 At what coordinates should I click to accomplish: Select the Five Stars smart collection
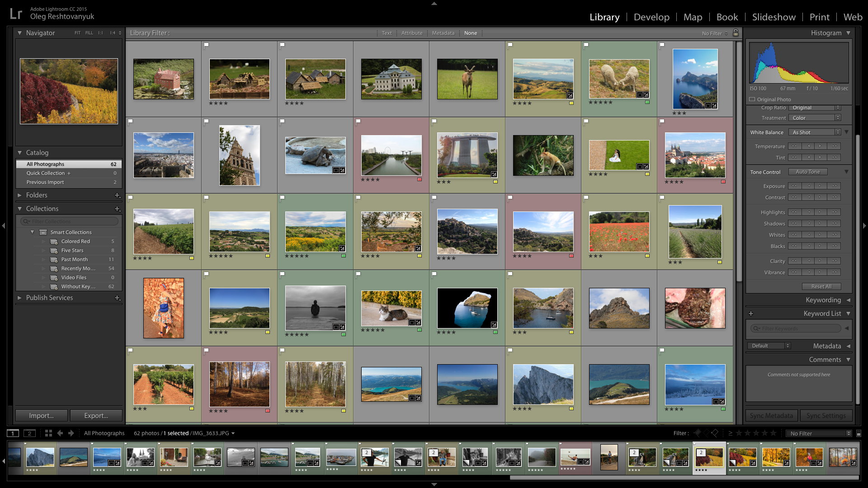pyautogui.click(x=72, y=250)
